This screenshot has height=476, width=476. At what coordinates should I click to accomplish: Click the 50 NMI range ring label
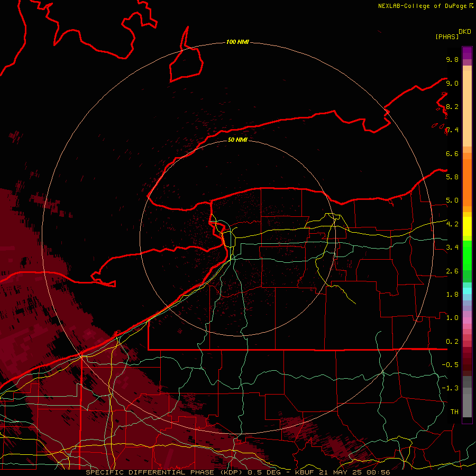tap(237, 140)
